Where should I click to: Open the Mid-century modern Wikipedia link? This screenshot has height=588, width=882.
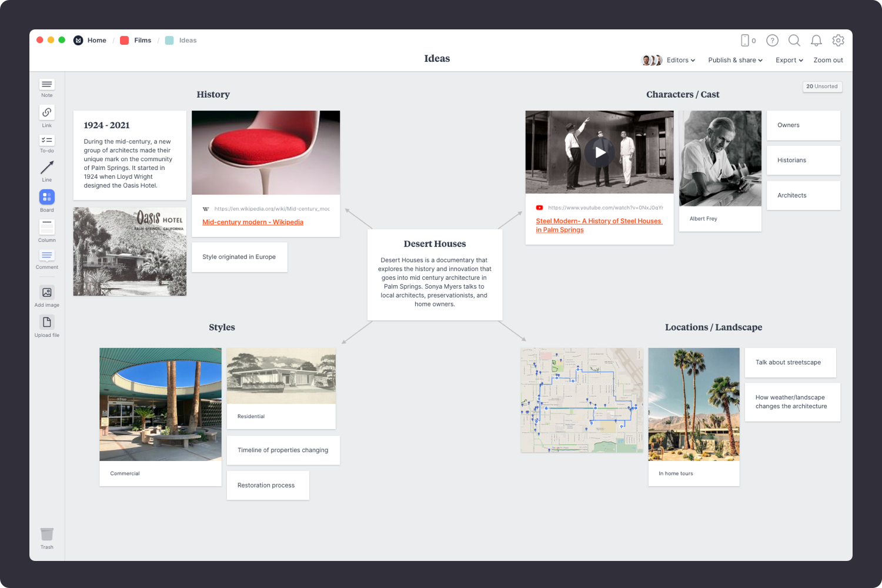click(x=253, y=222)
